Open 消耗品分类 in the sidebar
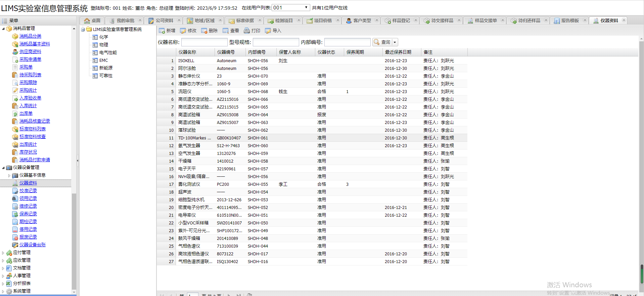The height and width of the screenshot is (296, 644). click(30, 36)
